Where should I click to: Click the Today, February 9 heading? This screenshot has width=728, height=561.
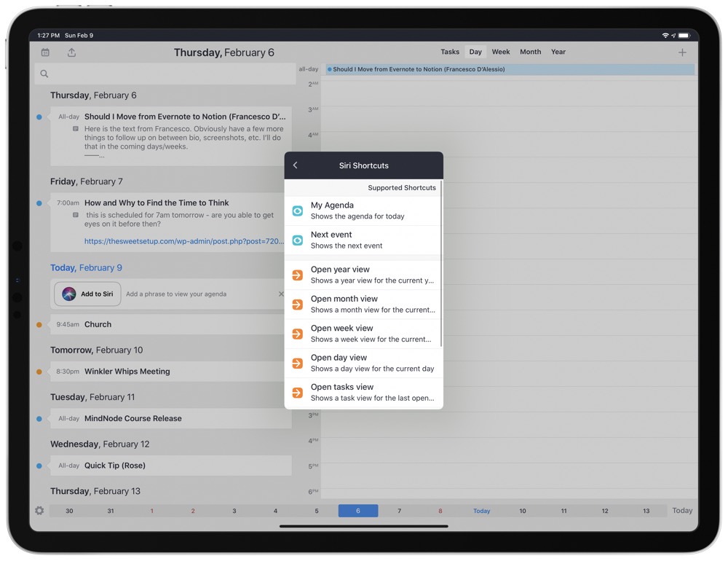[87, 267]
